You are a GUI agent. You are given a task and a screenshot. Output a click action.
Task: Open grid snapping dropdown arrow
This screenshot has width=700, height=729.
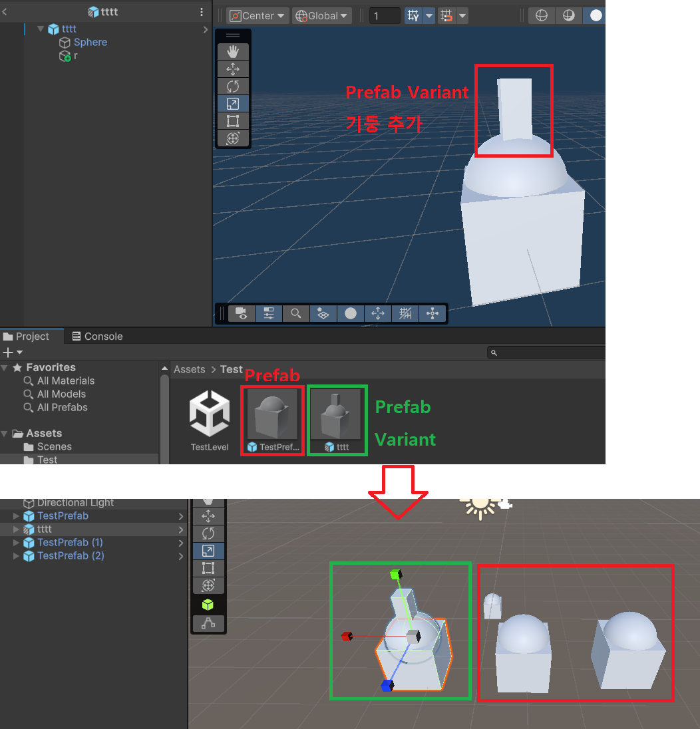429,16
